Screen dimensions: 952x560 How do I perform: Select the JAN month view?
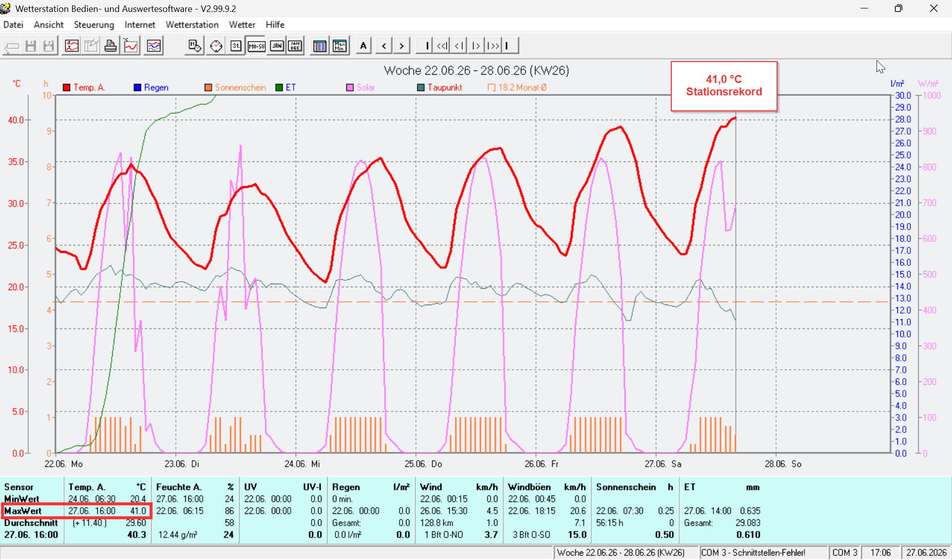pos(277,46)
